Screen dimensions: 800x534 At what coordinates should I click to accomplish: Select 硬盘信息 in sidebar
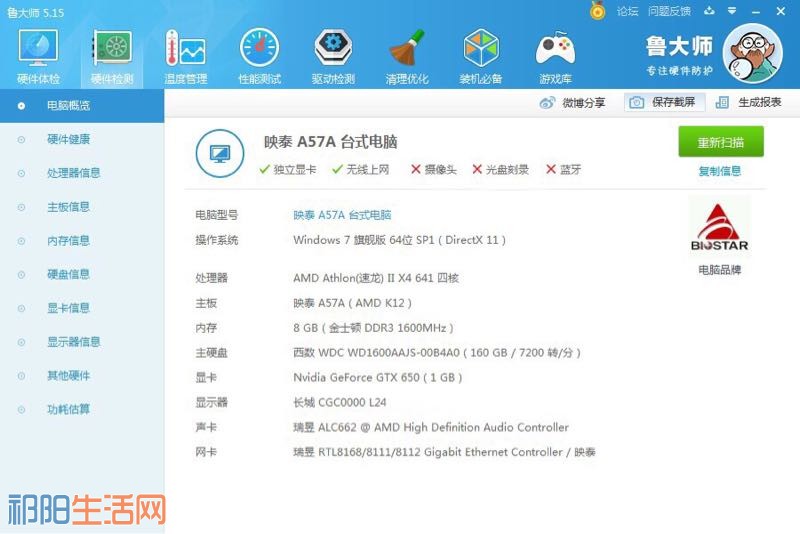pyautogui.click(x=82, y=274)
